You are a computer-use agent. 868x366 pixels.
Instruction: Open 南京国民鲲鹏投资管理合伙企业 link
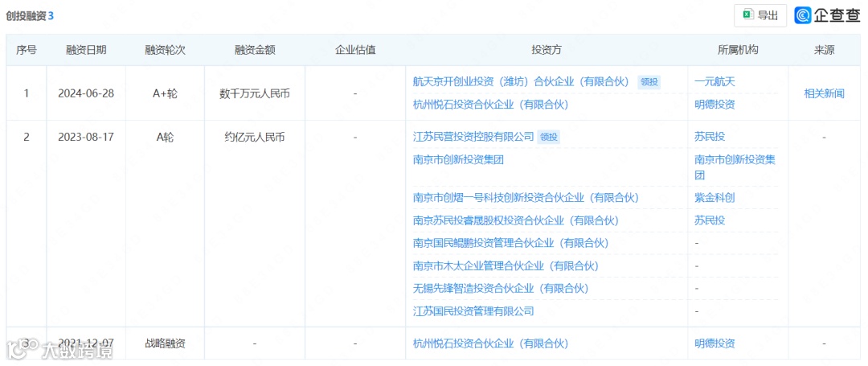pos(510,242)
